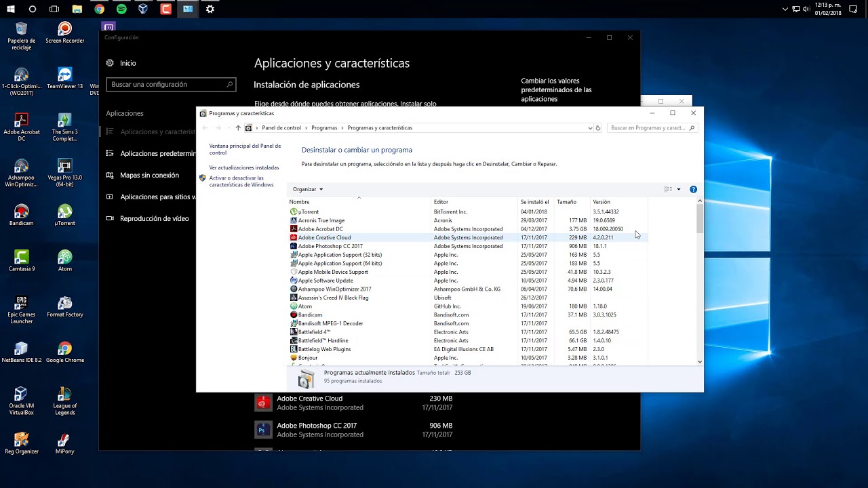Click the Buscar una configuración search box
Image resolution: width=868 pixels, height=488 pixels.
171,85
